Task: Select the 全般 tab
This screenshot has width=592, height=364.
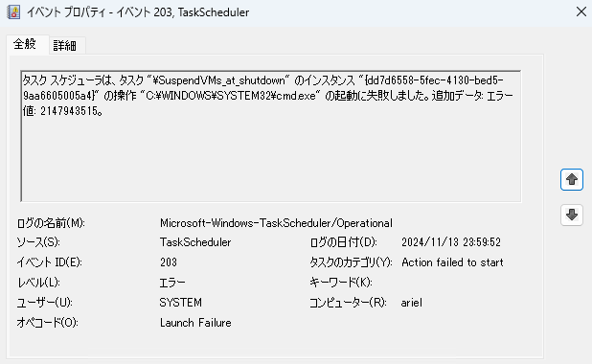Action: pos(25,44)
